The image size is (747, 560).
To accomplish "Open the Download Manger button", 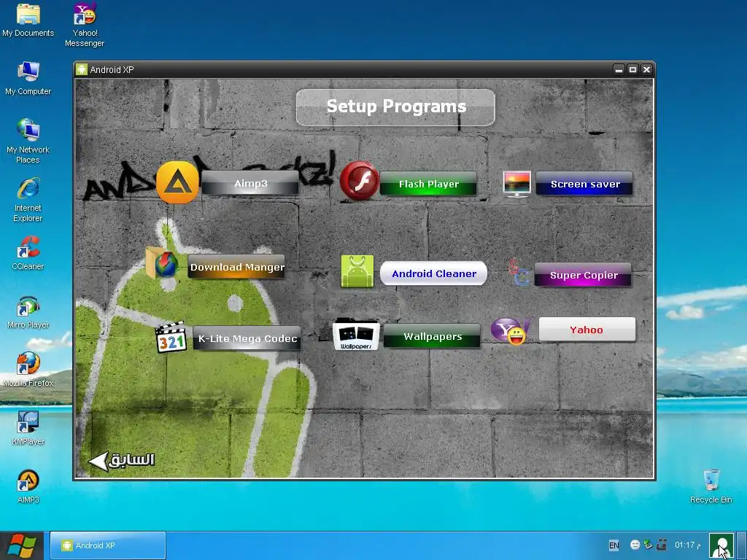I will pos(237,267).
